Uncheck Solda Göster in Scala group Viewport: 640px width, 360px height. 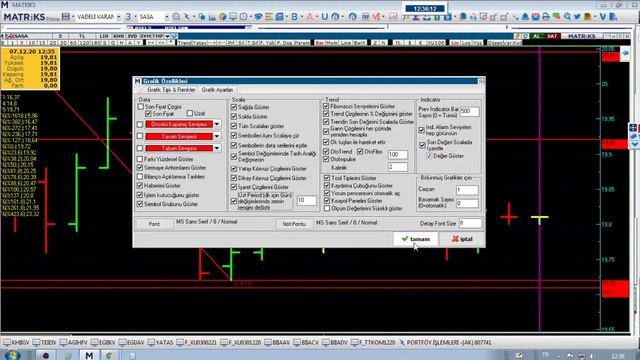click(234, 116)
